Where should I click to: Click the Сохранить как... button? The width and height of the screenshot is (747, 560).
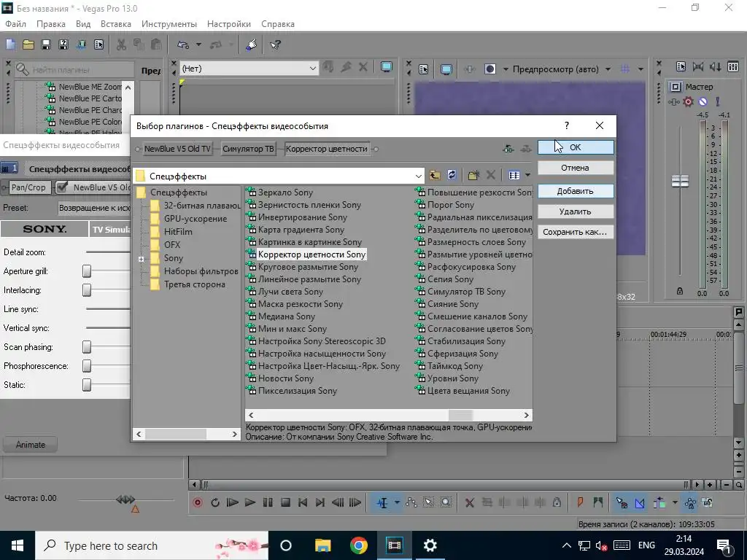click(x=576, y=232)
